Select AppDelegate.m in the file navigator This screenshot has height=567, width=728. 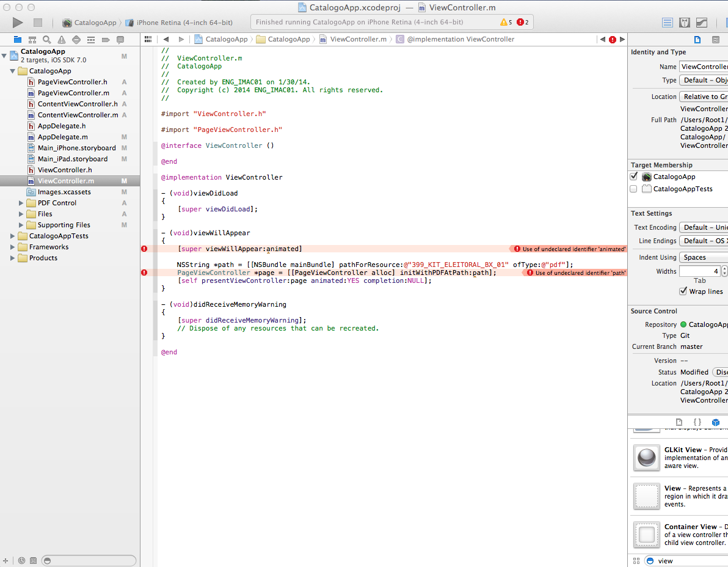(x=62, y=137)
